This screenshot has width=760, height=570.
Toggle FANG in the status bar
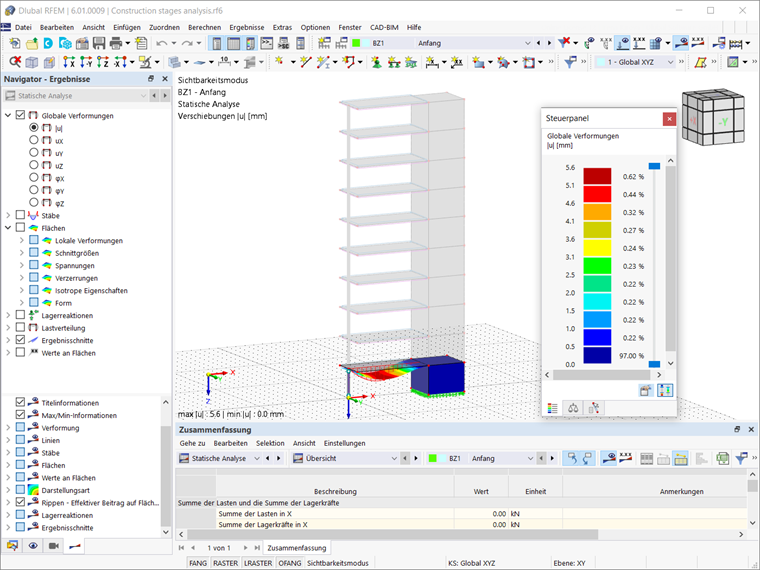click(198, 563)
